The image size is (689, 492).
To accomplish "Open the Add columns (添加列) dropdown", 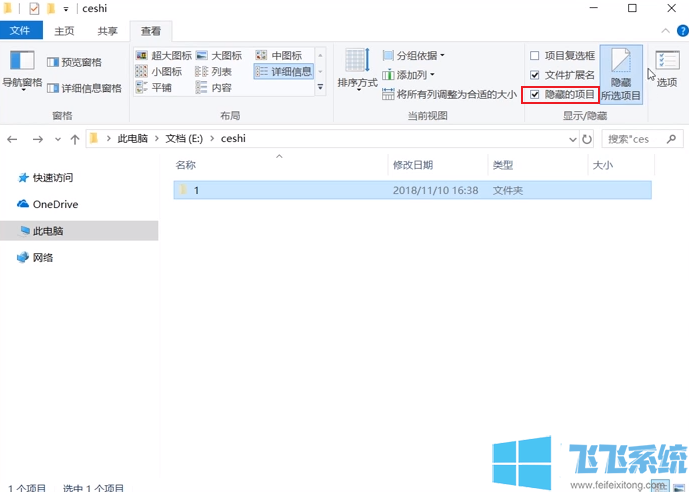I will [x=408, y=75].
